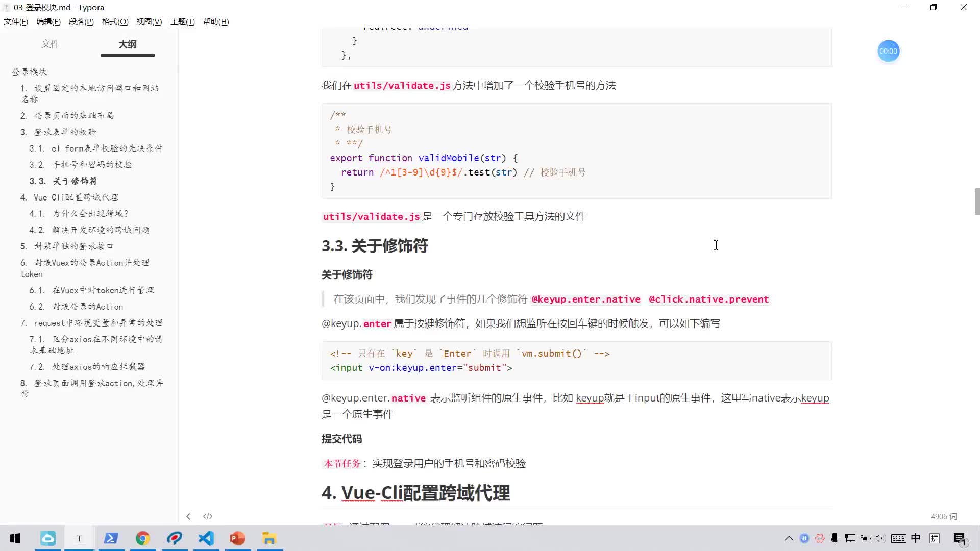This screenshot has width=980, height=551.
Task: Open touch keyboard tray icon
Action: [899, 538]
